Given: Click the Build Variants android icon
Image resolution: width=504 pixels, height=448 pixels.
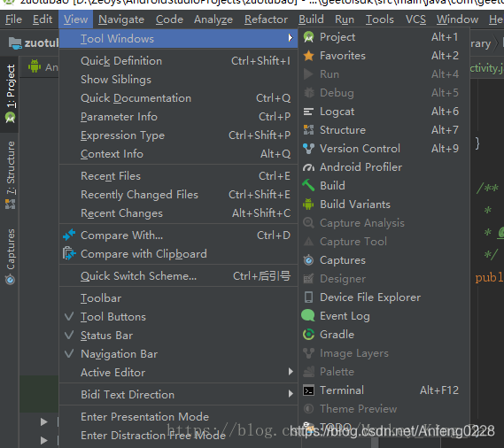Looking at the screenshot, I should click(x=308, y=204).
